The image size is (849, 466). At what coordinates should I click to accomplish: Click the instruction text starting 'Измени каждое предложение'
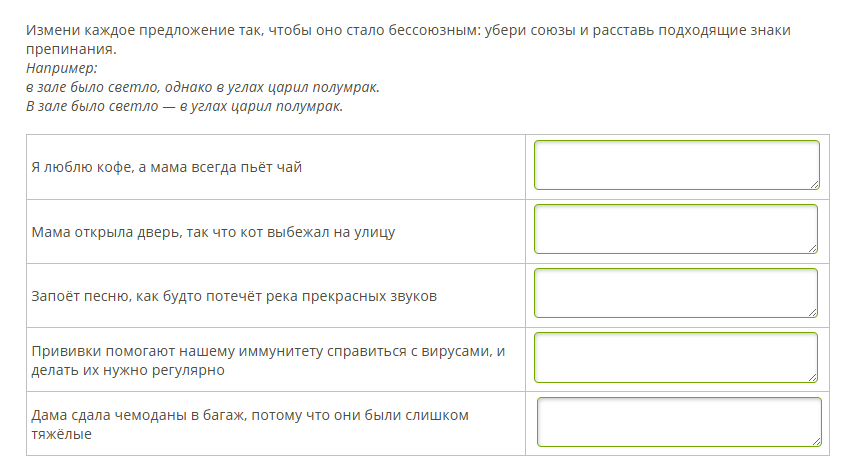coord(408,40)
